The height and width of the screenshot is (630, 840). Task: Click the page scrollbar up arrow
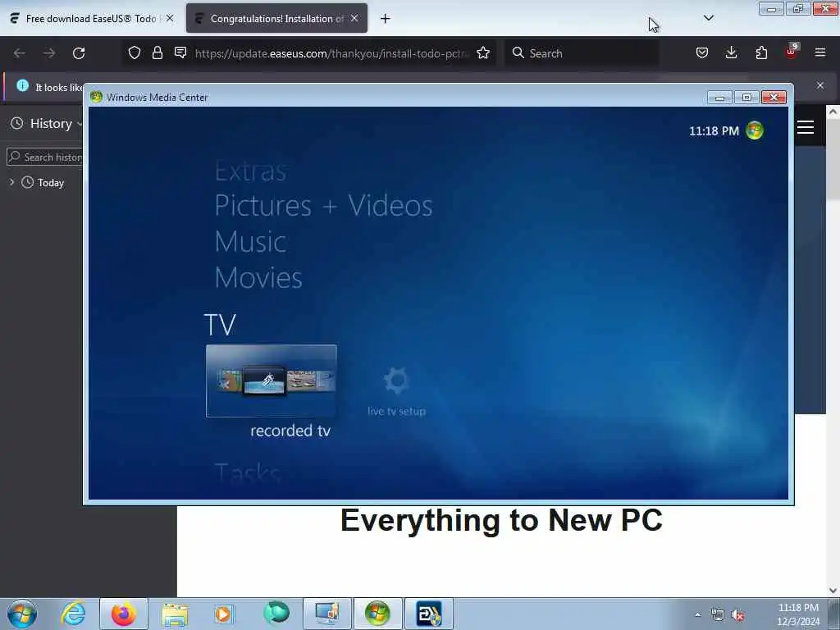833,112
